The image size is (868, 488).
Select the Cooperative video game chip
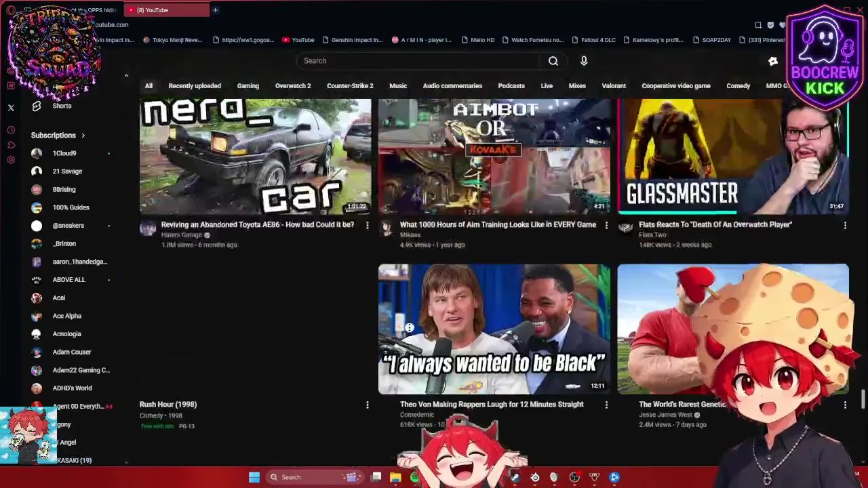[x=676, y=86]
